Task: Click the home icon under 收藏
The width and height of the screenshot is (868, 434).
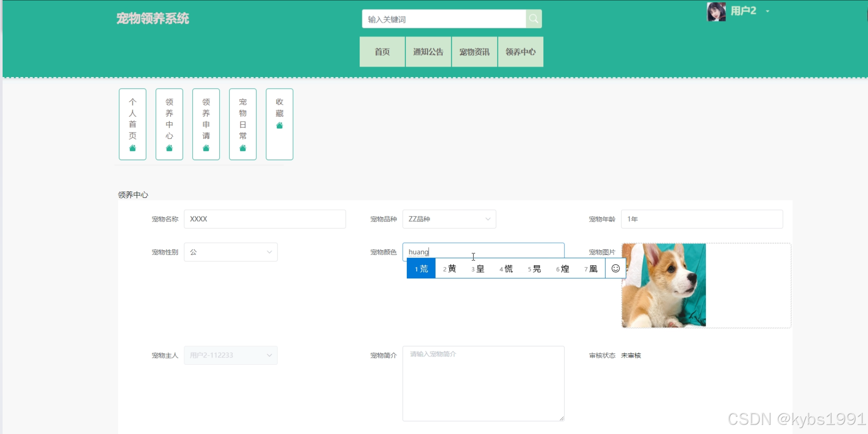Action: point(280,125)
